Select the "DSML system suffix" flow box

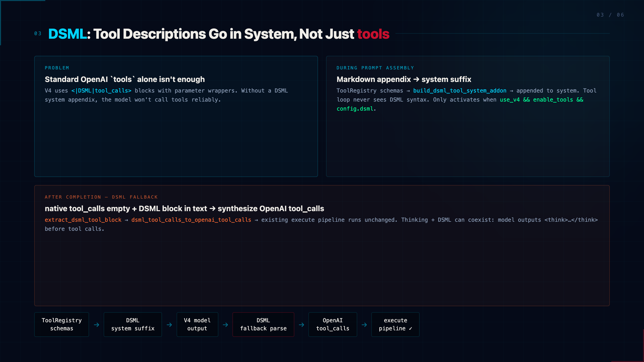pyautogui.click(x=133, y=324)
